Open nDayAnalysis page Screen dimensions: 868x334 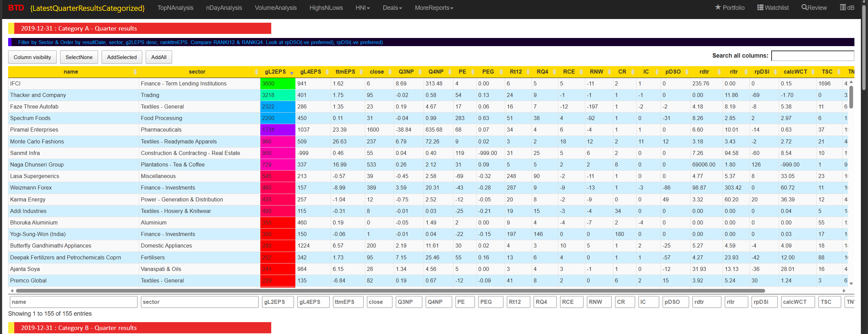[224, 7]
